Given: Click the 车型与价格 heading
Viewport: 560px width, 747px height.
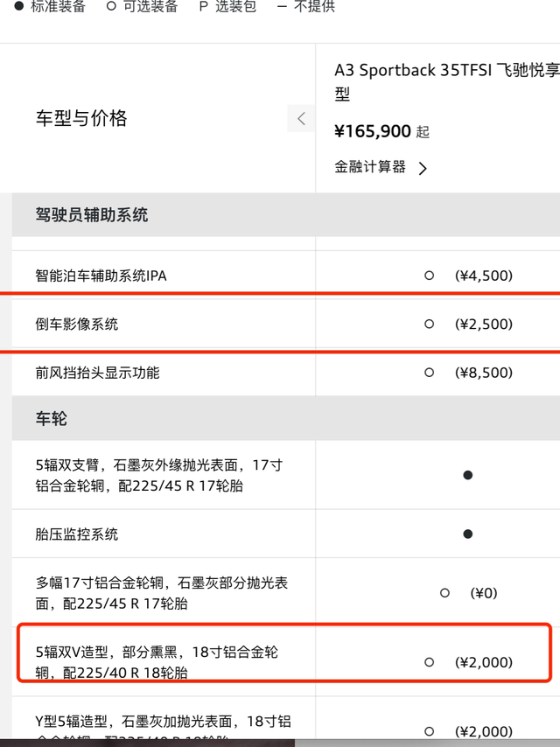Looking at the screenshot, I should point(81,119).
